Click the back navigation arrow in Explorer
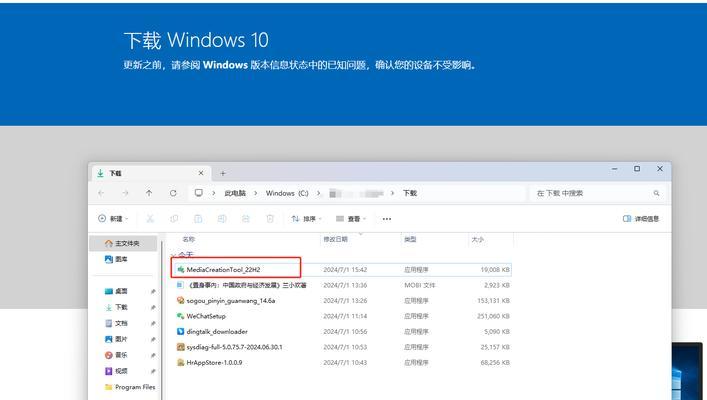This screenshot has width=707, height=400. [101, 193]
